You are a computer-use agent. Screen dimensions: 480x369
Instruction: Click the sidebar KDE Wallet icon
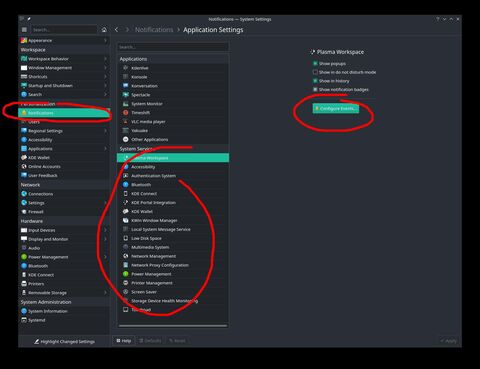tap(24, 157)
